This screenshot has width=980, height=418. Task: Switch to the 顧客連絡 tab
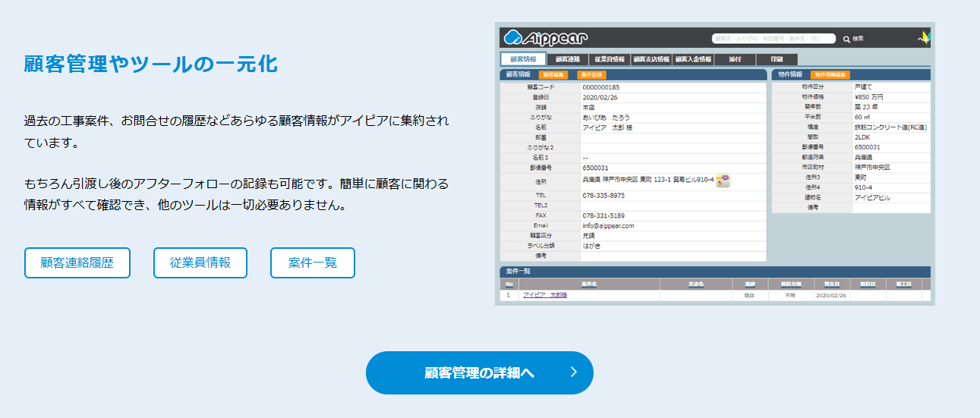[567, 59]
